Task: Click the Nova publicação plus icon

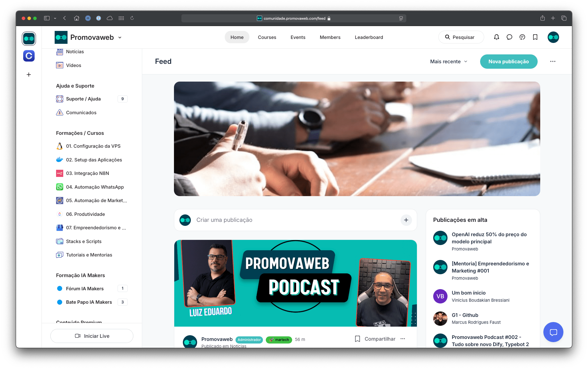Action: click(x=406, y=220)
